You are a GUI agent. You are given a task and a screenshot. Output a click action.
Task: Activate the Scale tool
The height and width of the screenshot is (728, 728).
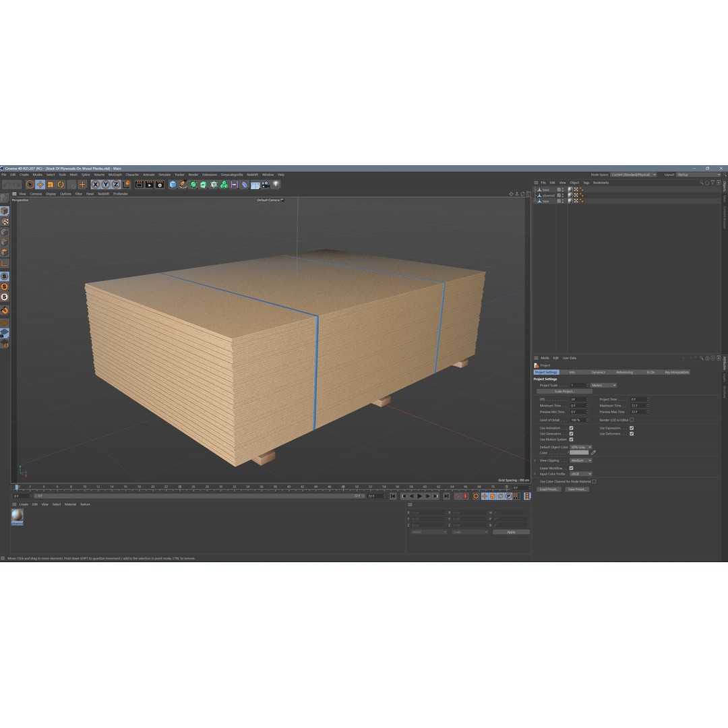51,184
